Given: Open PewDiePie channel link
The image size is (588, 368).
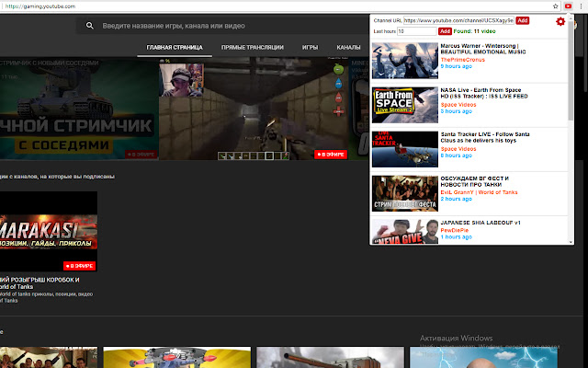Looking at the screenshot, I should pos(455,230).
